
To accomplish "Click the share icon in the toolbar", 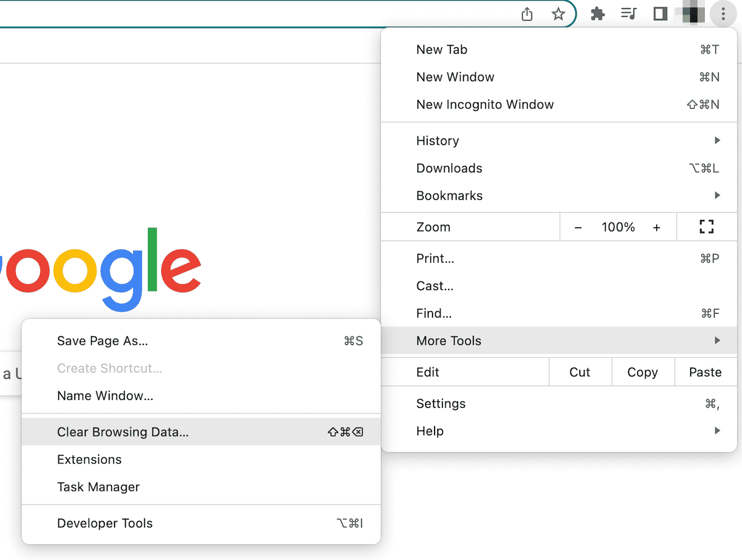I will pos(527,14).
